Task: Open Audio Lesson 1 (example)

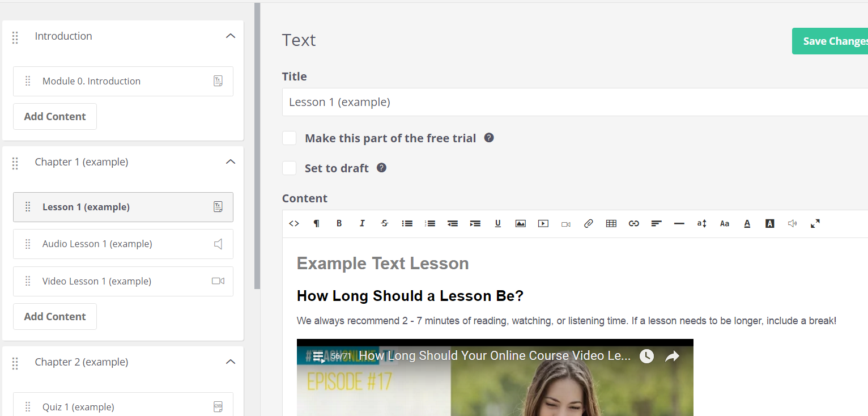Action: coord(123,244)
